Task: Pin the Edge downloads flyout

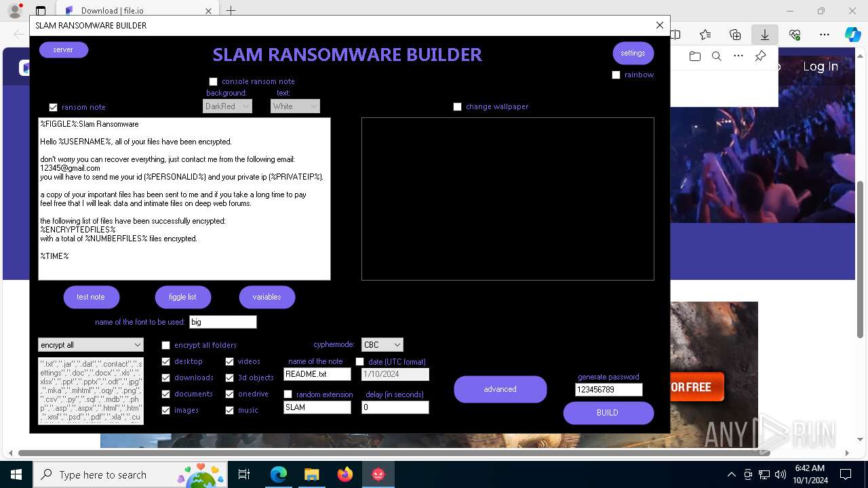Action: point(760,56)
